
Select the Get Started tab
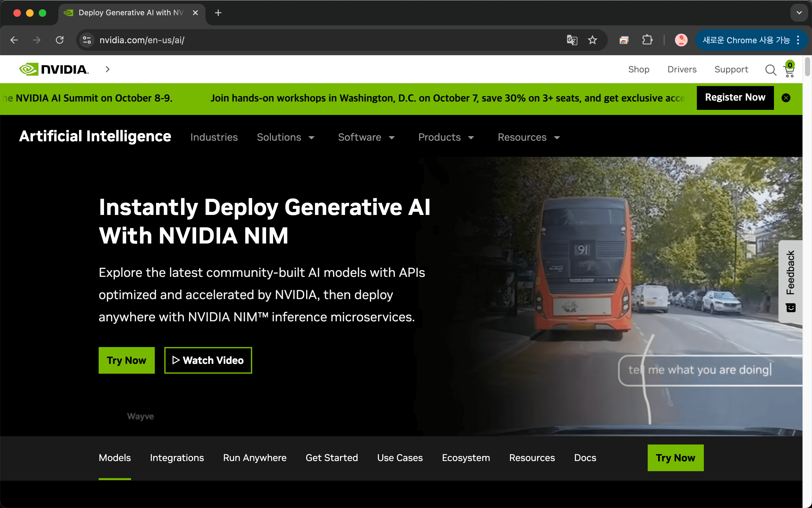pos(331,458)
